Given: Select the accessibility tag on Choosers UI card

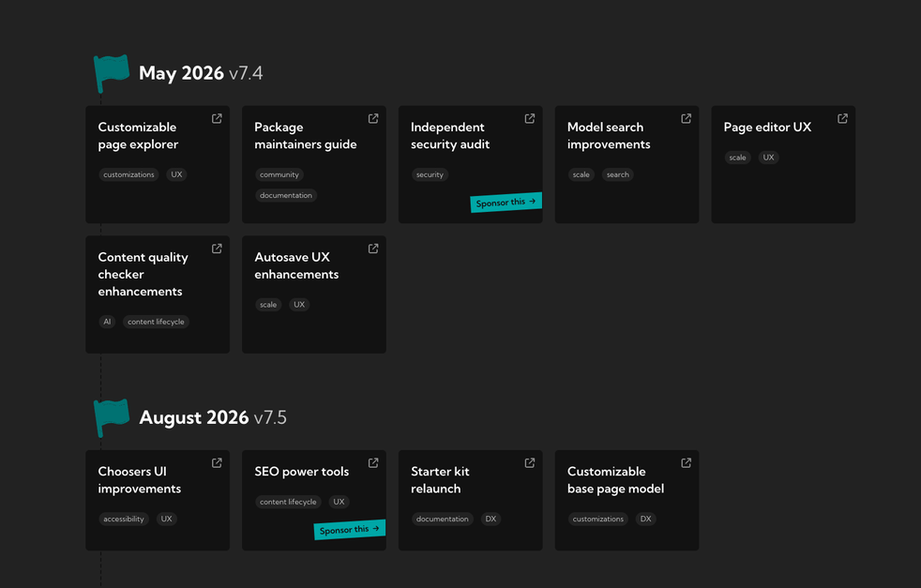Looking at the screenshot, I should (x=124, y=519).
